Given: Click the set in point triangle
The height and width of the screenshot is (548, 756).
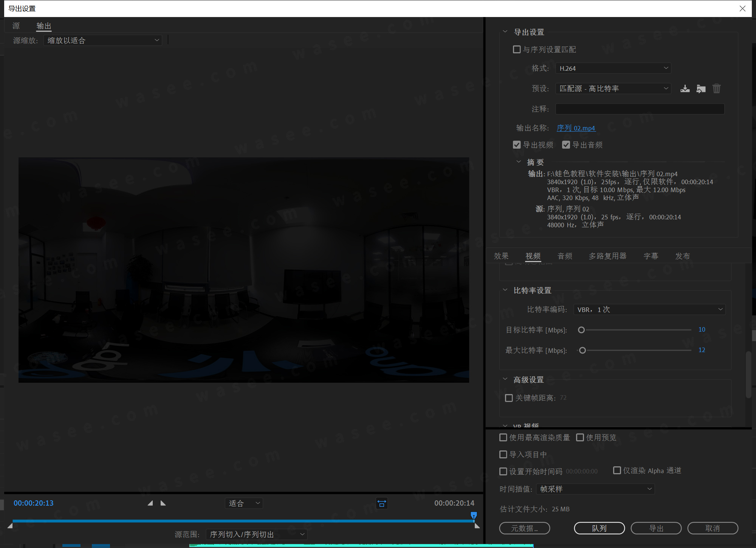Looking at the screenshot, I should 150,503.
